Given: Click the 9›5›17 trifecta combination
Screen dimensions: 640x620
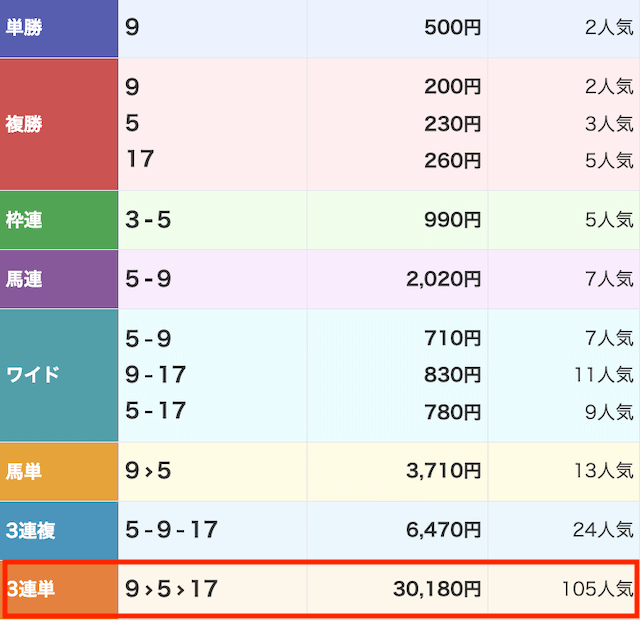Looking at the screenshot, I should coord(171,589).
